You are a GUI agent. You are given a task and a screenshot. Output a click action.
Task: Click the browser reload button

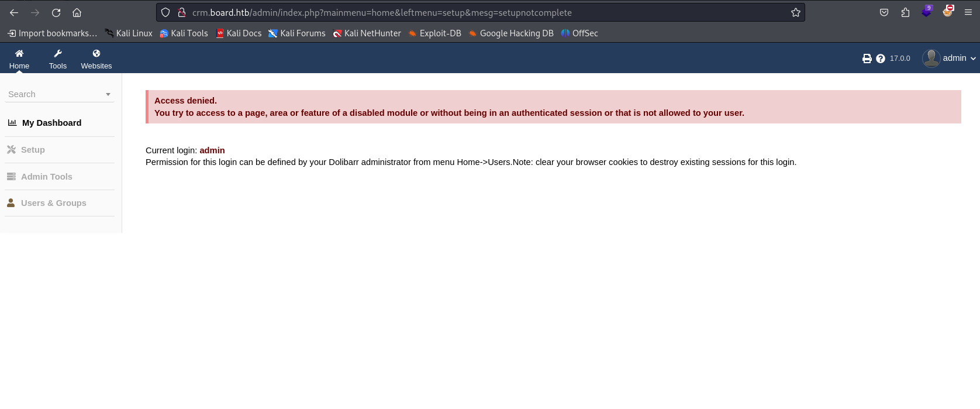tap(56, 12)
